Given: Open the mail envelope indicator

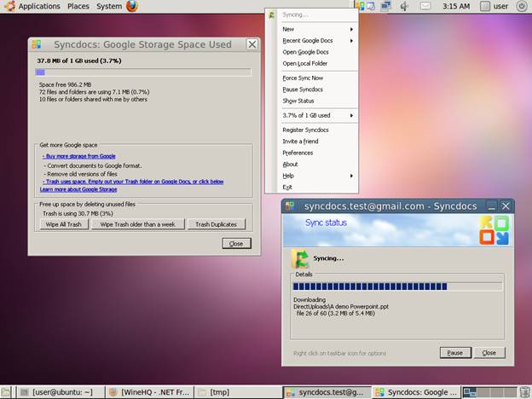Looking at the screenshot, I should (425, 6).
